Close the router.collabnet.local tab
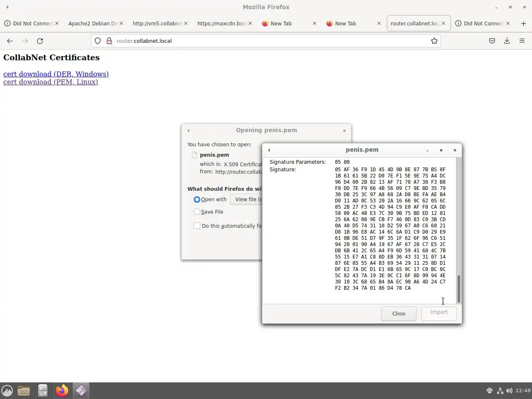 point(443,23)
